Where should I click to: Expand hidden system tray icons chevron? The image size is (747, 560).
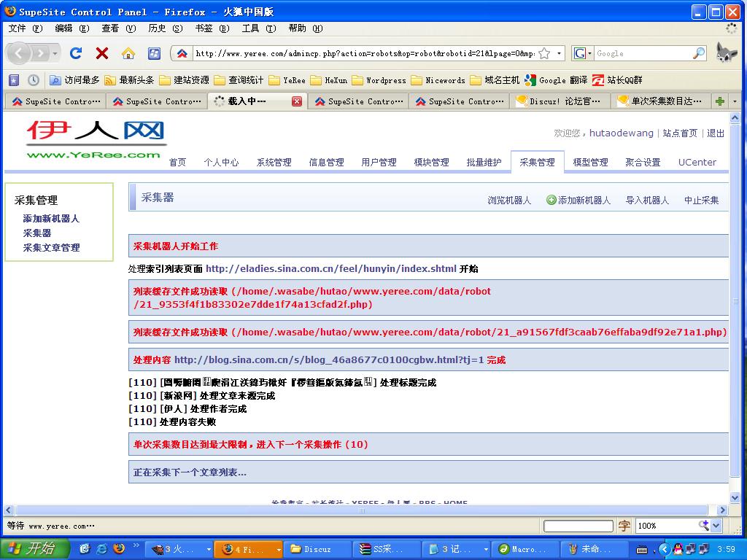pos(664,549)
